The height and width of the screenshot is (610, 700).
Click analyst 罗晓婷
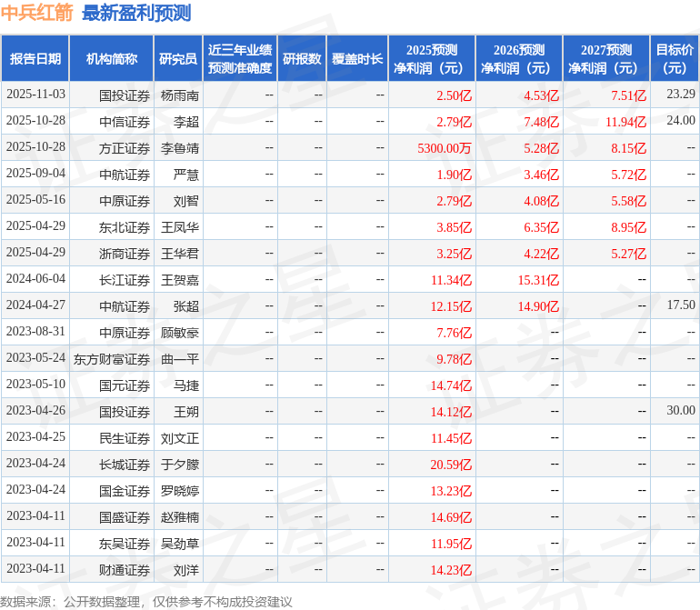[179, 491]
